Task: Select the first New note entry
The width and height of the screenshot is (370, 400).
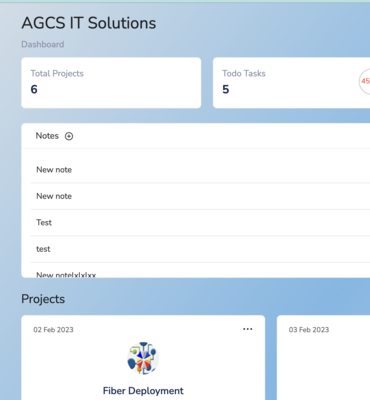Action: [54, 170]
